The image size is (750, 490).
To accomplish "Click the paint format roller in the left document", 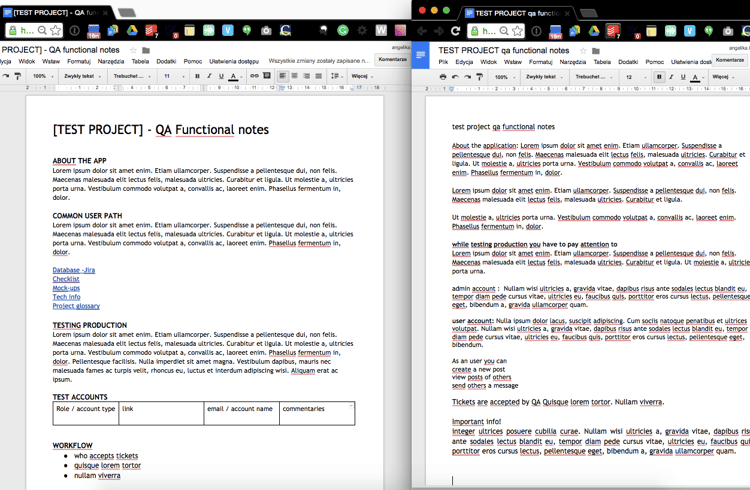I will (18, 76).
